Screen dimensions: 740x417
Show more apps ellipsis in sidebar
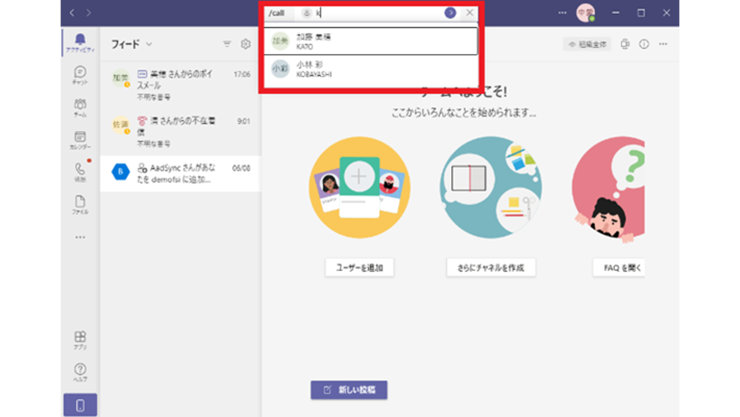point(80,237)
